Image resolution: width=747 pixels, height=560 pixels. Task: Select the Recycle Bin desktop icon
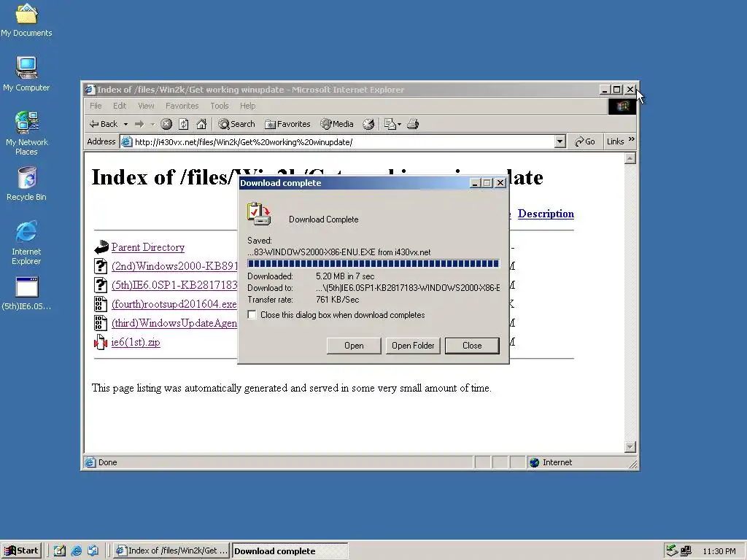pos(26,184)
